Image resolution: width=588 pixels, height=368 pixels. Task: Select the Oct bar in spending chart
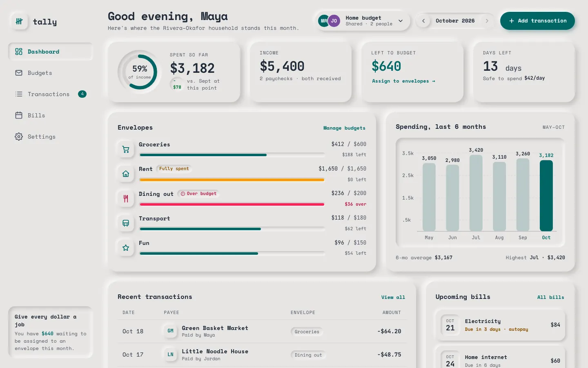tap(546, 196)
